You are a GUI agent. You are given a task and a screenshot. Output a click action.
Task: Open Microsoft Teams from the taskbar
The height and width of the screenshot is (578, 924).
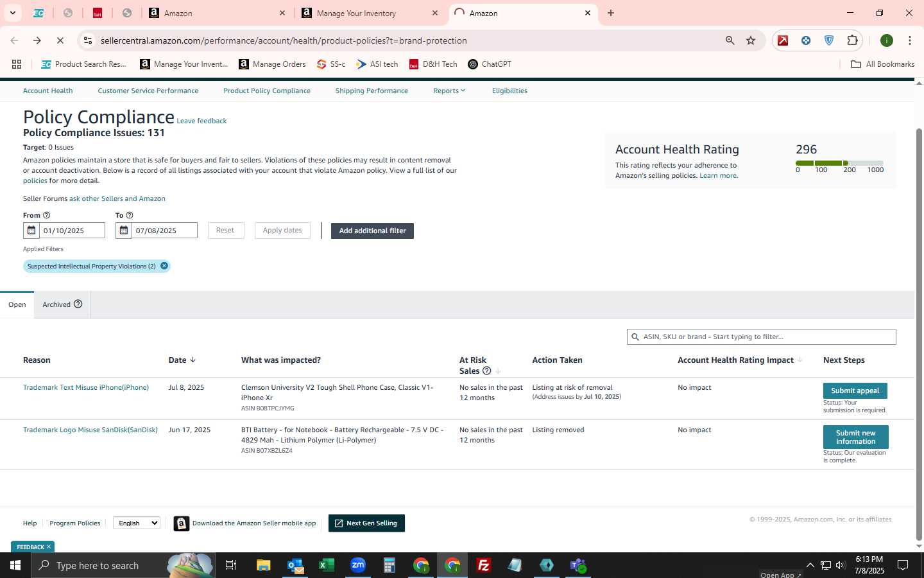[578, 565]
